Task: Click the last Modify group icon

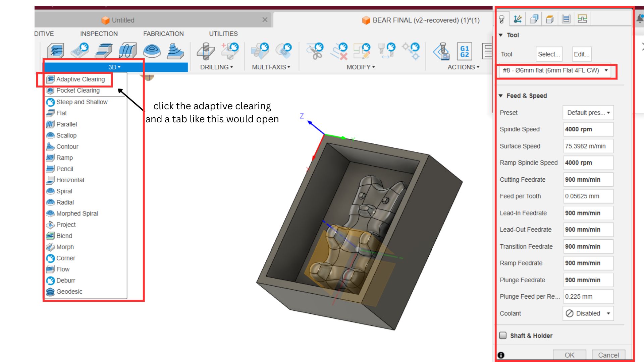Action: tap(411, 51)
